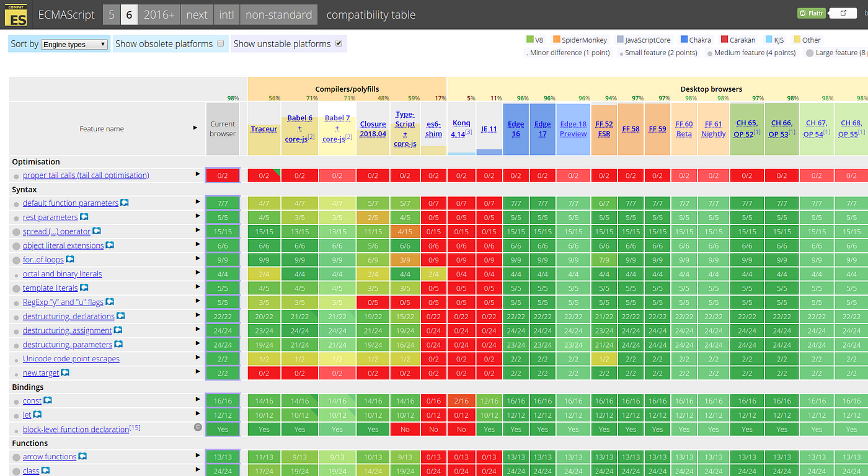This screenshot has width=868, height=476.
Task: Click the Babel 6 + core-js header
Action: coord(300,129)
